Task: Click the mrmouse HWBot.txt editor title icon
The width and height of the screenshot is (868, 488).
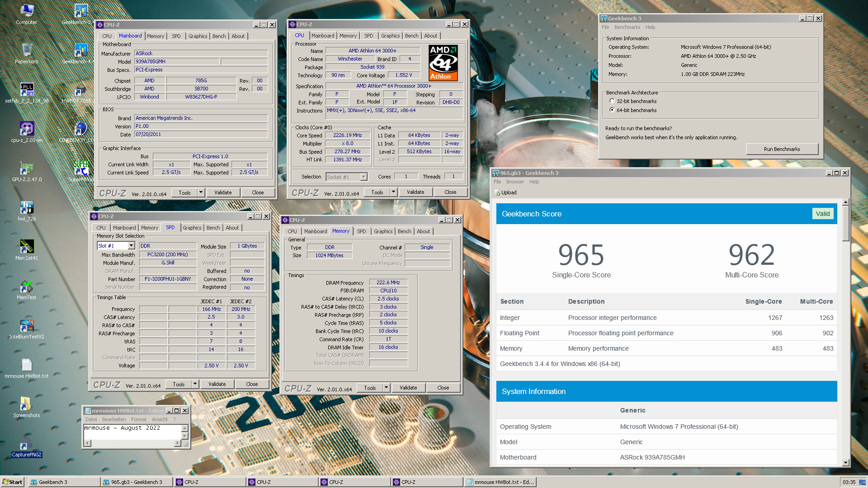Action: (x=88, y=411)
